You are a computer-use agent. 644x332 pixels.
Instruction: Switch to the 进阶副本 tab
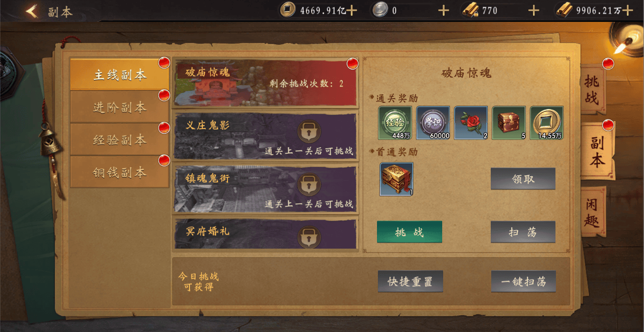pos(119,107)
